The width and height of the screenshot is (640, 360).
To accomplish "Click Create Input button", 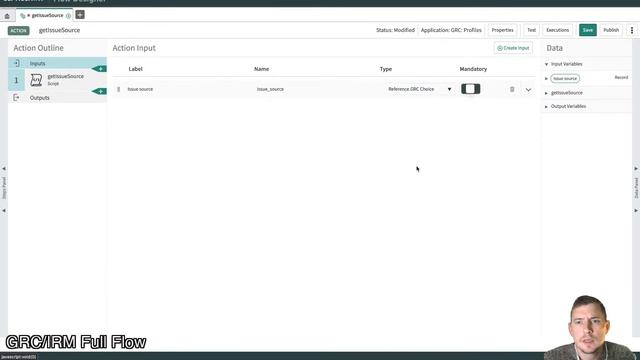I will (x=513, y=48).
